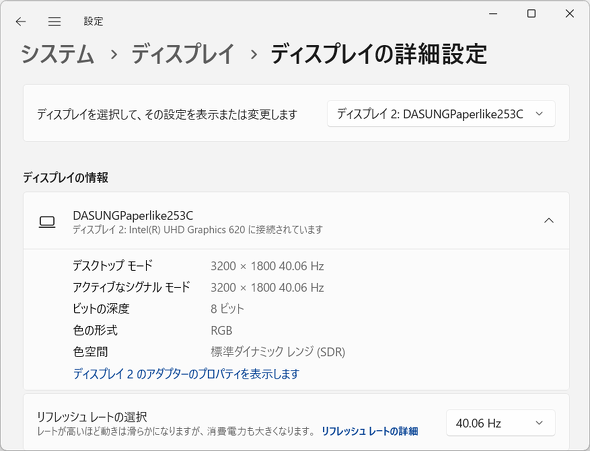The height and width of the screenshot is (451, 590).
Task: Collapse the DASUNGPaperlike253C info section
Action: coord(549,220)
